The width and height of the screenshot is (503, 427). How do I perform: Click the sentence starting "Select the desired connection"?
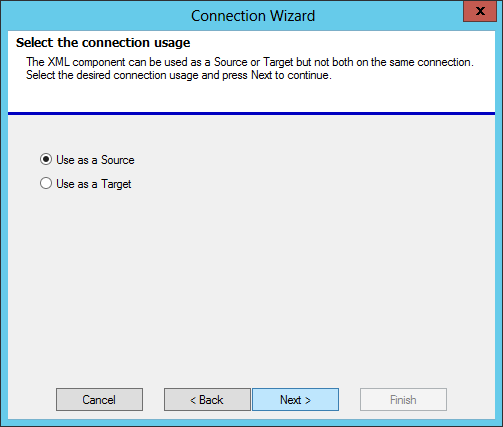pos(179,75)
